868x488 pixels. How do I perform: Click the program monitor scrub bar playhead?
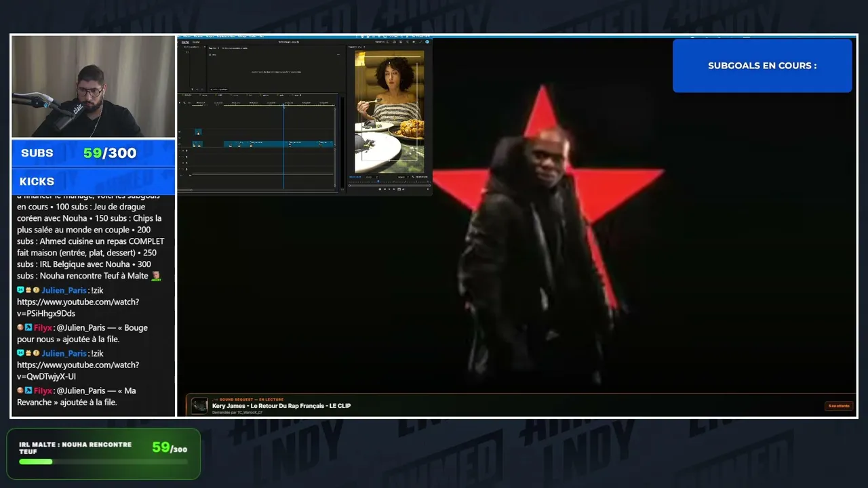[x=378, y=182]
